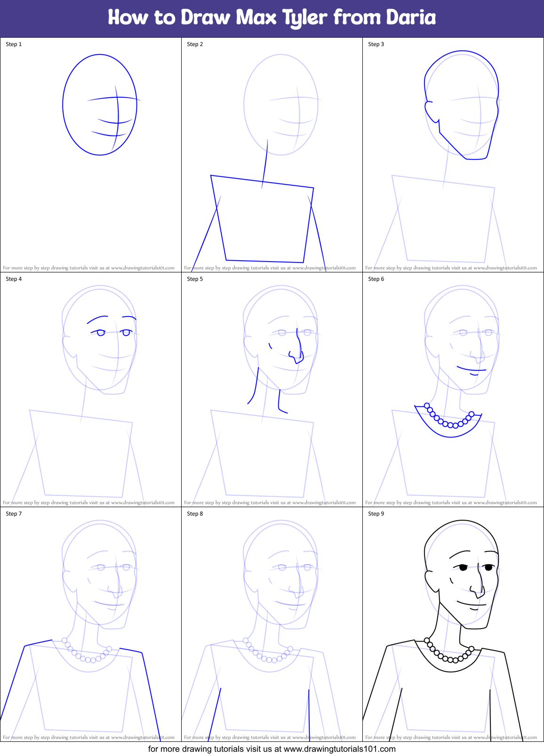Click the site credit line under Step 1
This screenshot has width=544, height=756.
click(x=88, y=268)
